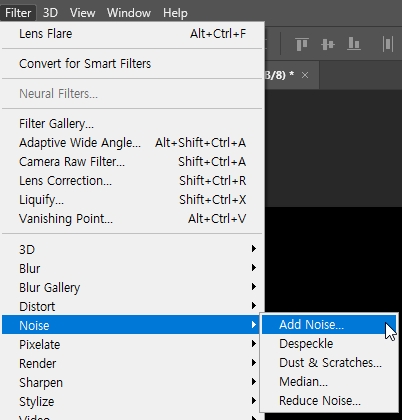Image resolution: width=402 pixels, height=420 pixels.
Task: Open Filter Gallery
Action: point(132,124)
